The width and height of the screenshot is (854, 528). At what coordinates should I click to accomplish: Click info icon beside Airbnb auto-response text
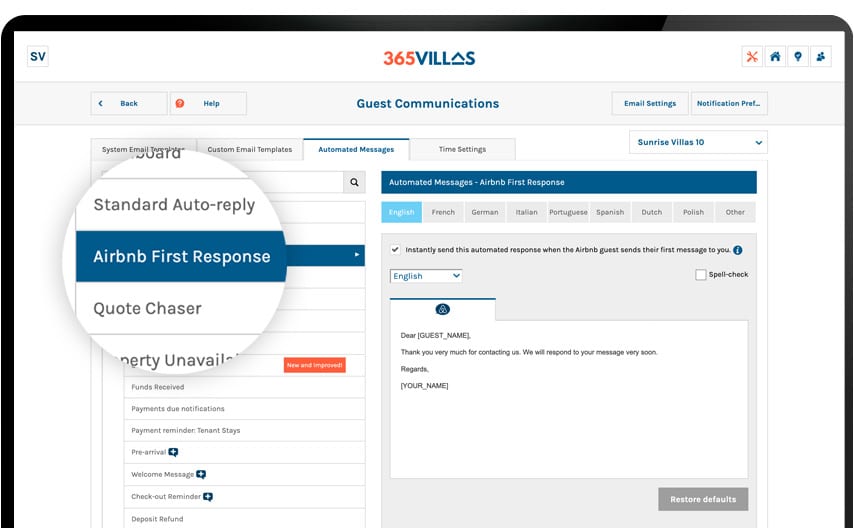pyautogui.click(x=738, y=250)
